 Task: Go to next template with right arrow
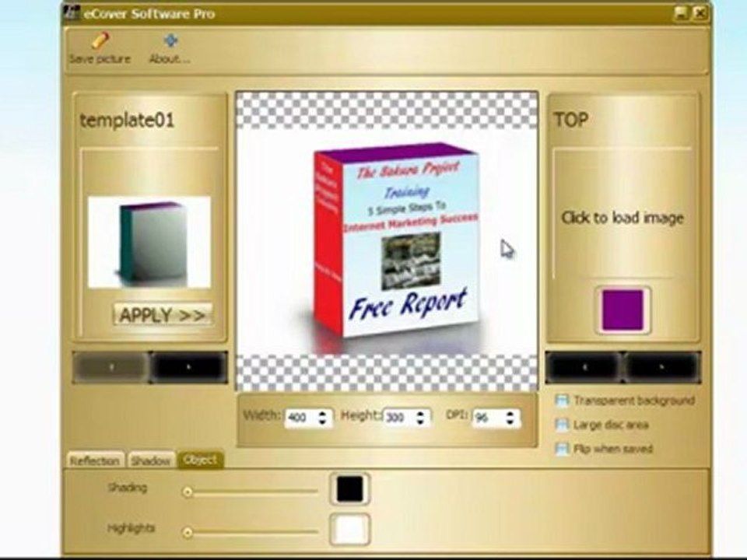(188, 367)
